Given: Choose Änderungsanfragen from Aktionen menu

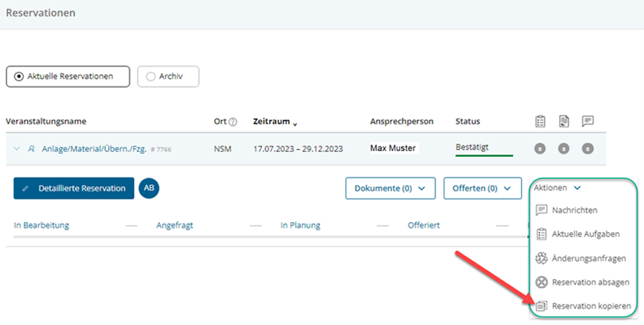Looking at the screenshot, I should coord(588,258).
